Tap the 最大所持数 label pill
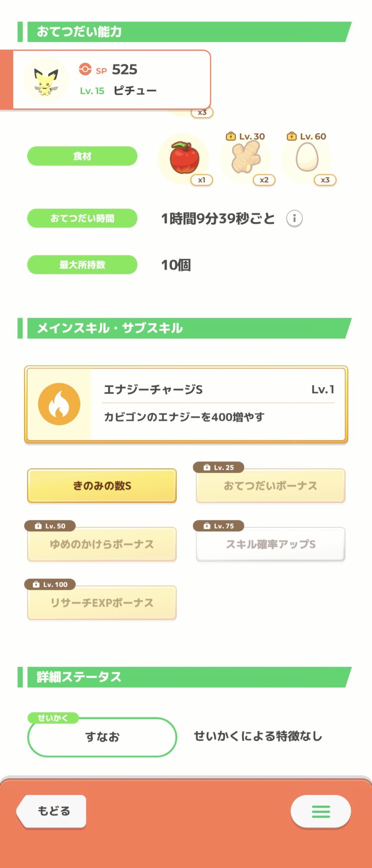 pyautogui.click(x=82, y=265)
